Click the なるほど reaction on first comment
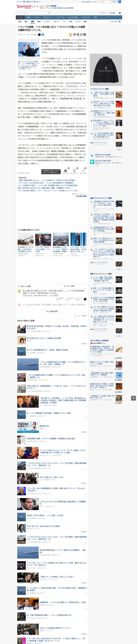This screenshot has height=644, width=138. pyautogui.click(x=70, y=299)
